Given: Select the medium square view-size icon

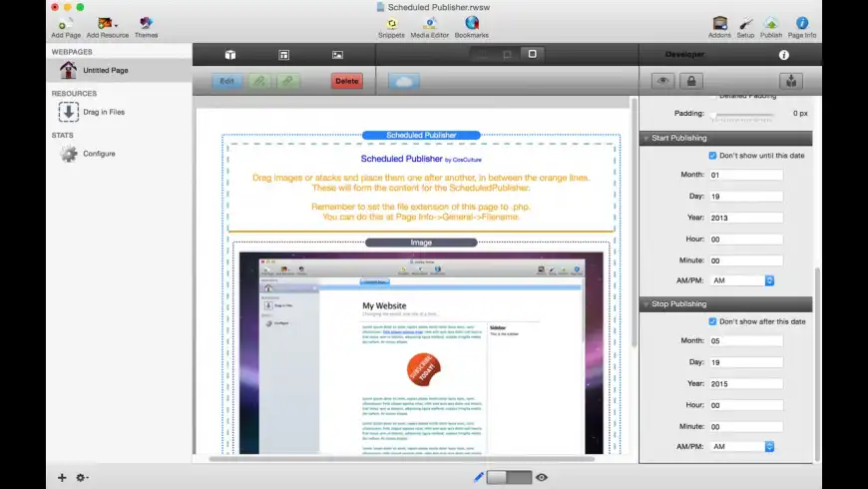Looking at the screenshot, I should (507, 54).
